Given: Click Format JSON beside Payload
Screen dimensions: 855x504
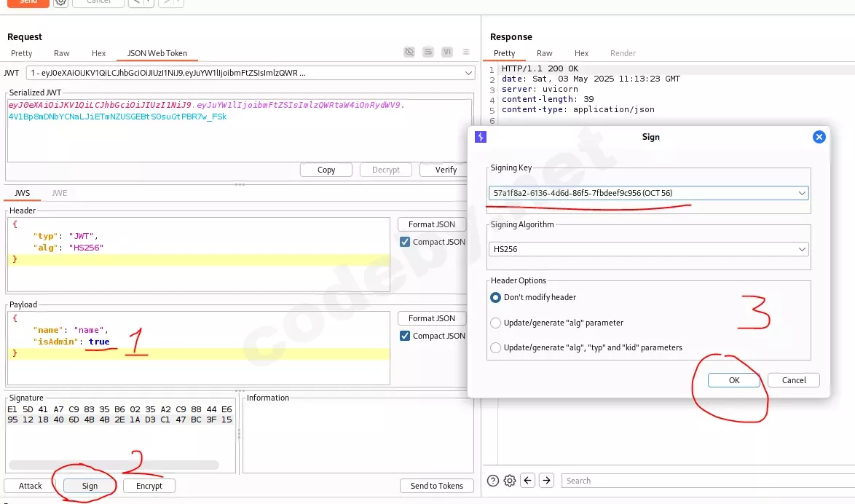Looking at the screenshot, I should (x=432, y=318).
